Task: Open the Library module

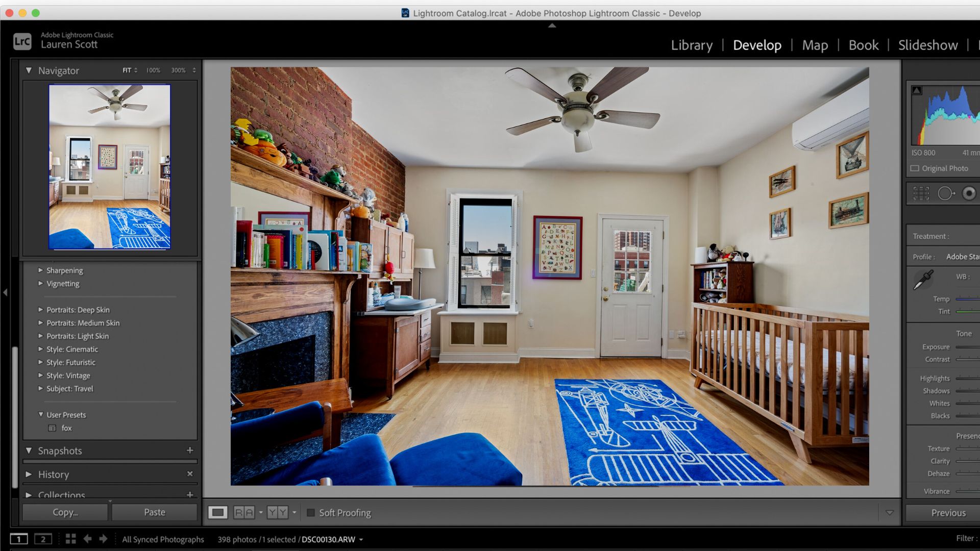Action: pos(692,45)
